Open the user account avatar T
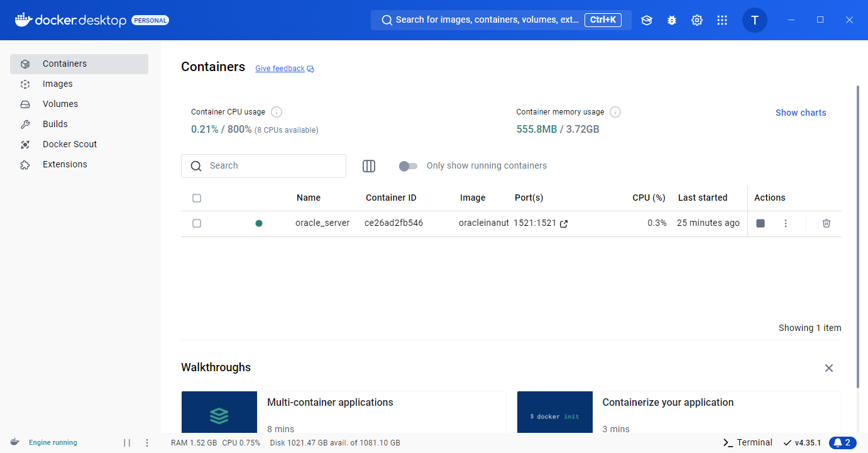Viewport: 868px width, 453px height. pyautogui.click(x=755, y=20)
